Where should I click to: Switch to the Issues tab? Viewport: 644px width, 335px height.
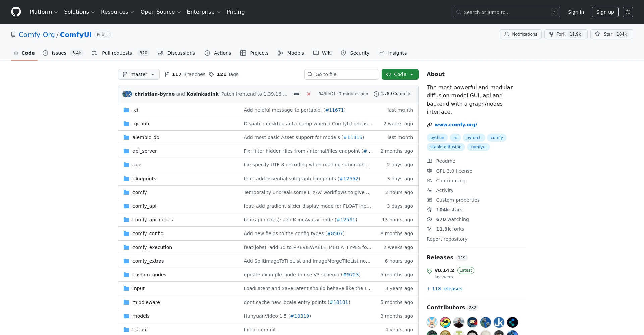(x=59, y=53)
